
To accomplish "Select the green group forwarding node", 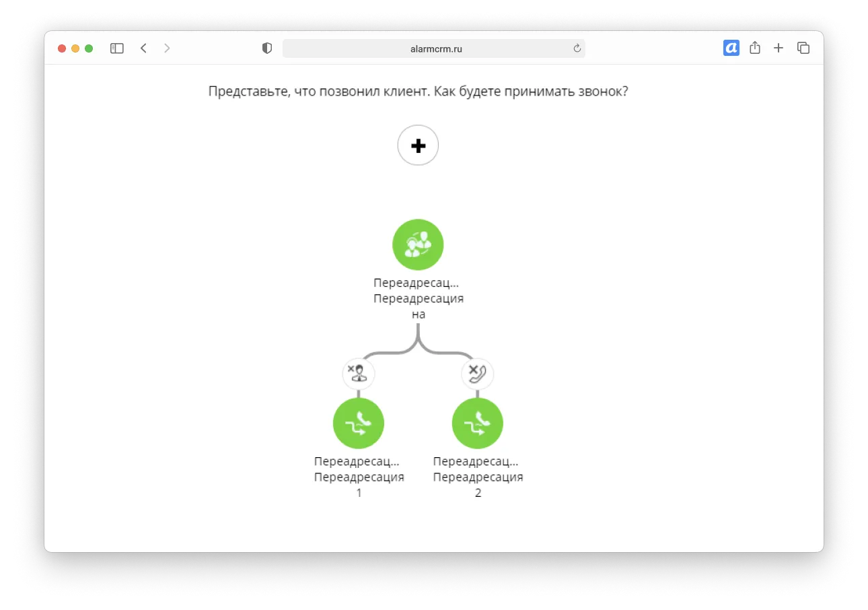I will click(418, 245).
